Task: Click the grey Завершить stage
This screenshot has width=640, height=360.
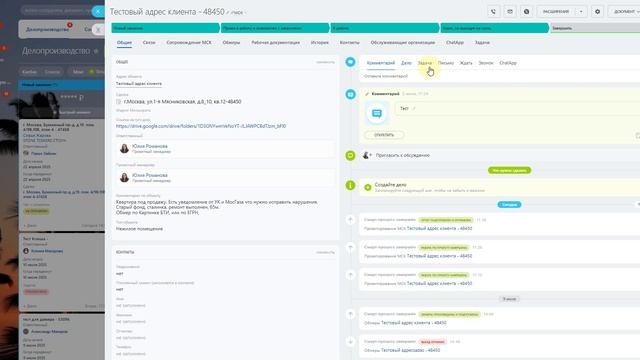Action: pyautogui.click(x=595, y=28)
